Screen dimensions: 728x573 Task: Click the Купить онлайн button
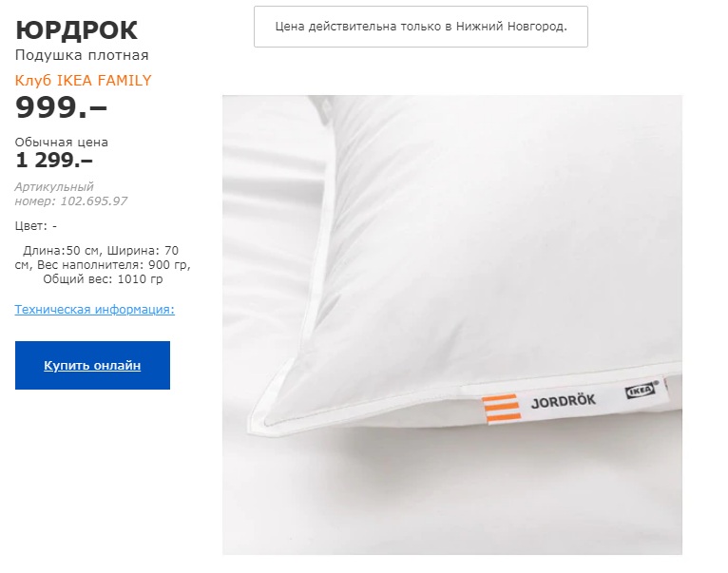pos(92,366)
